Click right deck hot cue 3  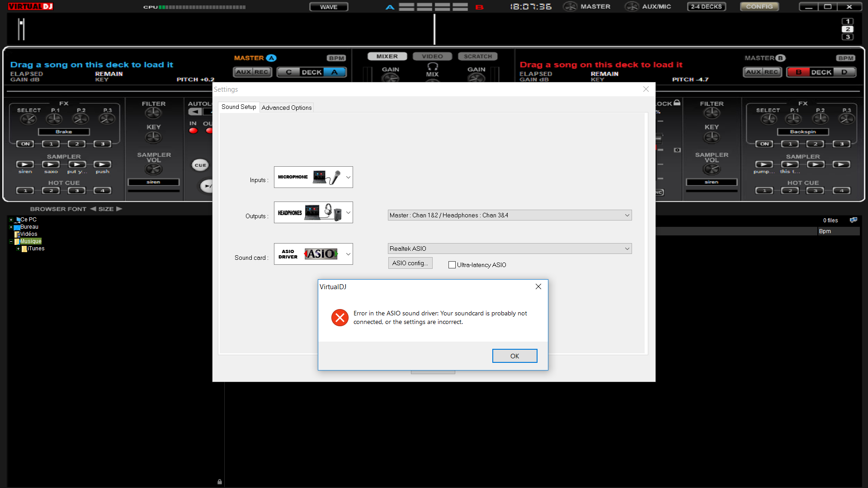[816, 191]
